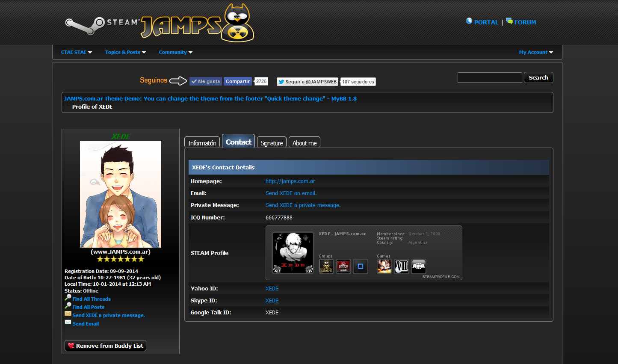Click Remove from Buddy List button

click(105, 346)
